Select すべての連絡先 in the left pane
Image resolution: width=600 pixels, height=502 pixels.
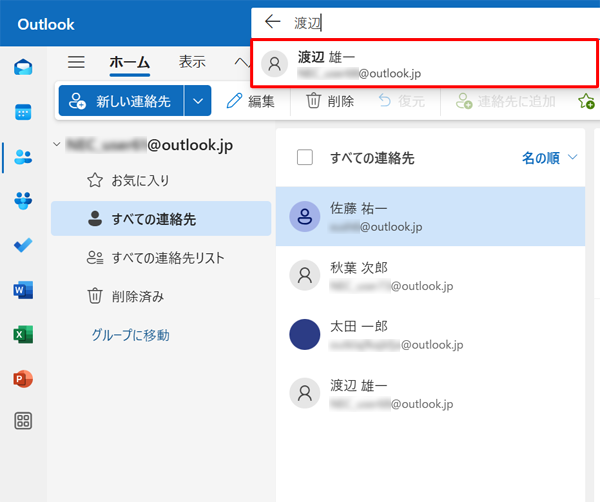(x=161, y=218)
